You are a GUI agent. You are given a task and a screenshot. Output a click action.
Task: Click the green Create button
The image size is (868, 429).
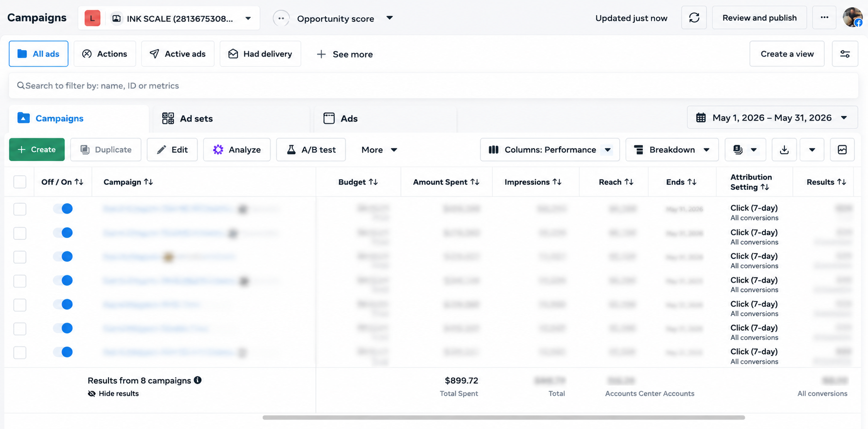pos(37,150)
